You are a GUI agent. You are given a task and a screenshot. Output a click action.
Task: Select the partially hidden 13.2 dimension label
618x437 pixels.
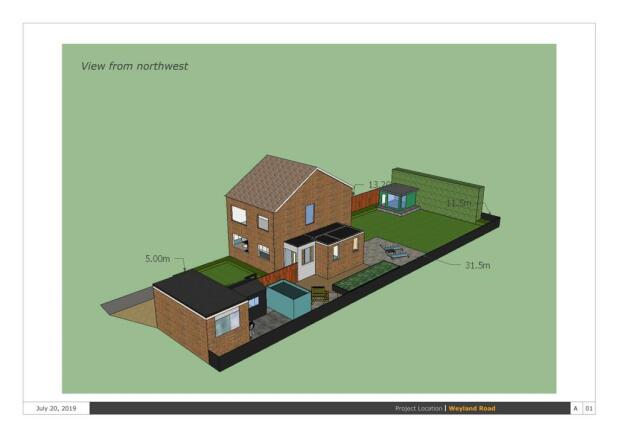(x=379, y=184)
